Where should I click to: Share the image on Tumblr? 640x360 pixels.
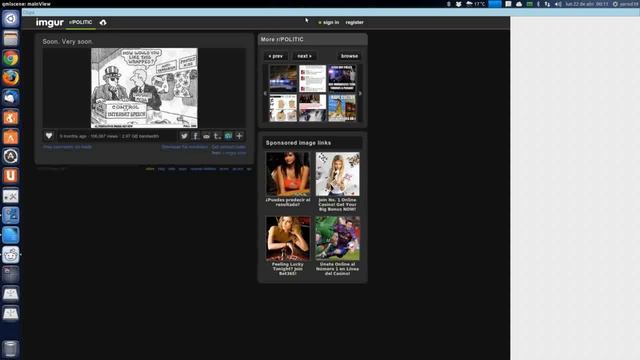click(x=218, y=136)
